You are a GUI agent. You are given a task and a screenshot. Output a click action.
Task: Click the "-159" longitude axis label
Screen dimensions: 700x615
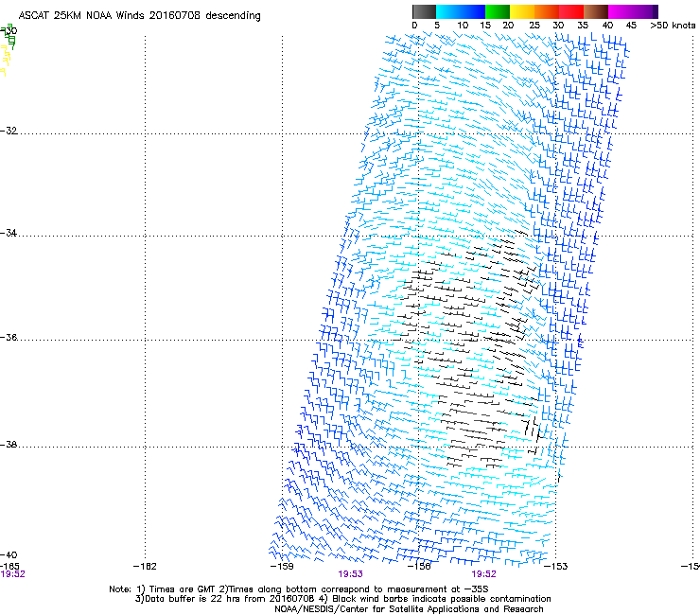coord(282,567)
